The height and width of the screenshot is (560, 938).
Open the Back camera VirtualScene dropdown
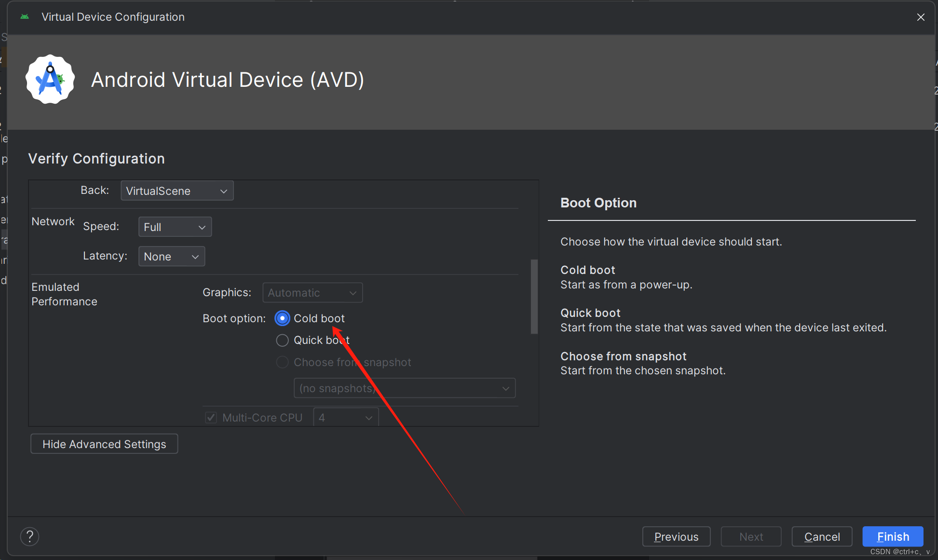coord(177,191)
